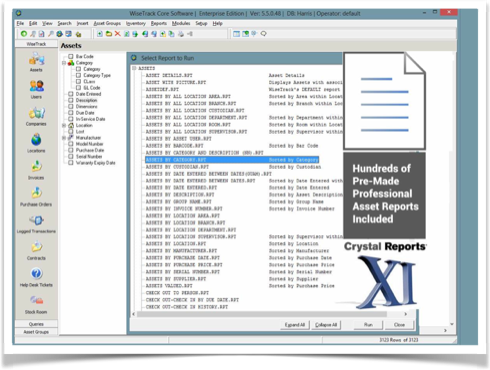
Task: Tick the GL Code checkbox
Action: (x=78, y=88)
